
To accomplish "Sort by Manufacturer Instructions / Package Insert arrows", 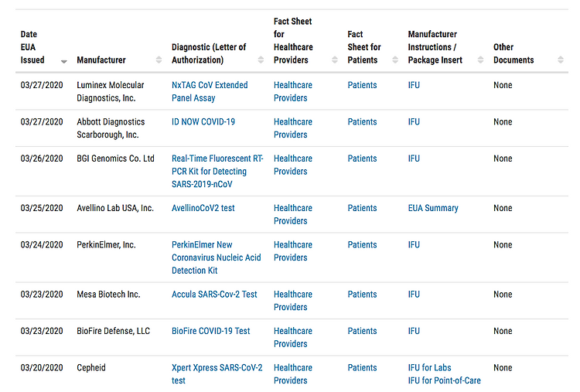I will pos(480,60).
